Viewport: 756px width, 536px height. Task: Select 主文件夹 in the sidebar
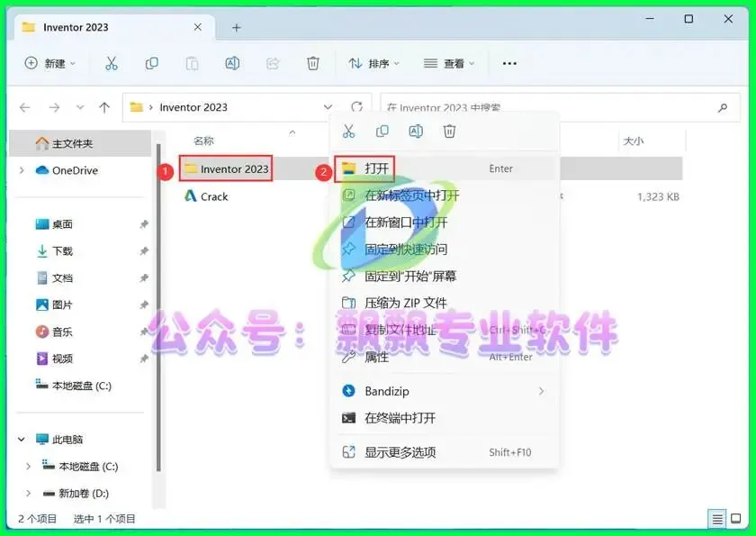click(80, 143)
